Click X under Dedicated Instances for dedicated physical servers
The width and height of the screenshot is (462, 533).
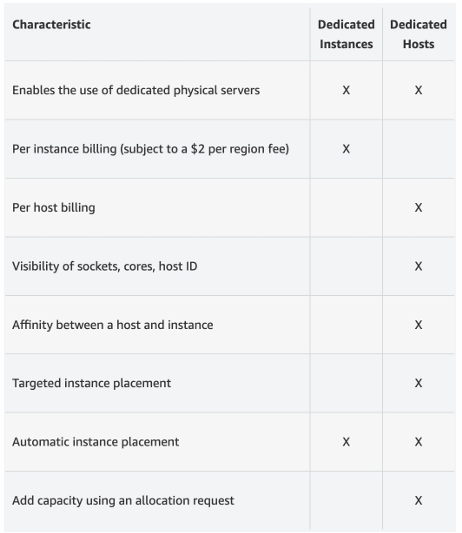click(x=346, y=90)
